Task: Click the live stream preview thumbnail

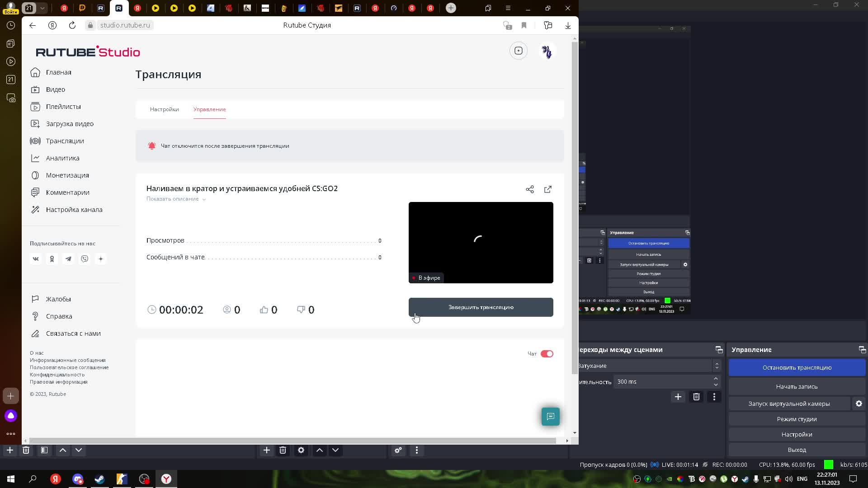Action: [481, 243]
